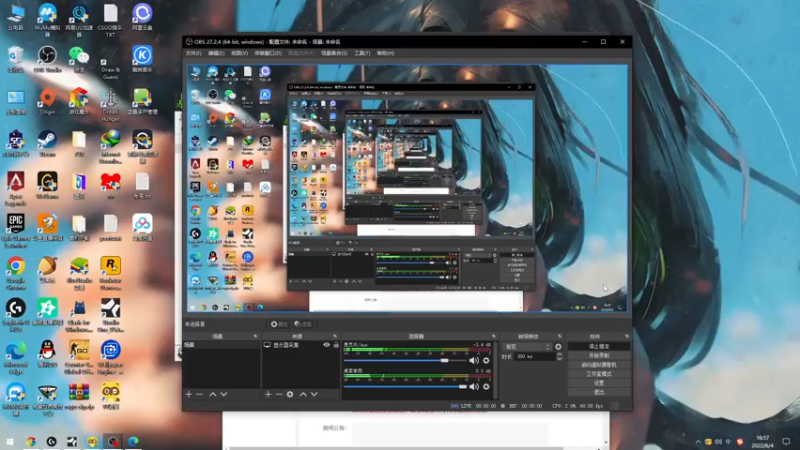Open desktop audio settings gear in the mixer
The height and width of the screenshot is (450, 800).
(x=486, y=386)
